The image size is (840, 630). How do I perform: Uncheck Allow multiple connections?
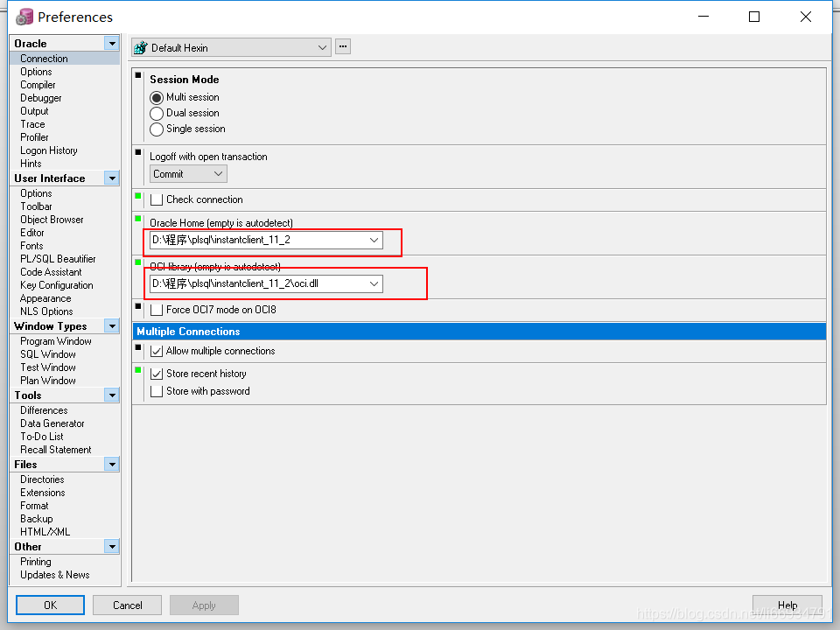(157, 352)
